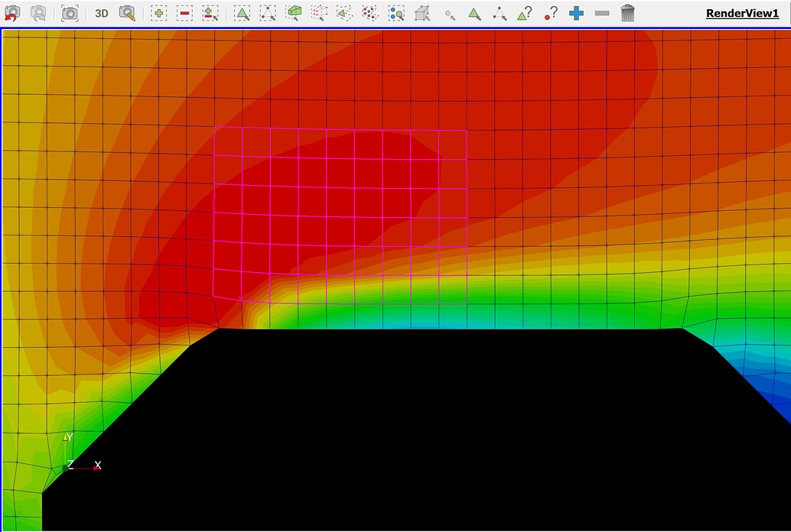Viewport: 791px width, 532px height.
Task: Select cells with a polygon
Action: tap(343, 12)
